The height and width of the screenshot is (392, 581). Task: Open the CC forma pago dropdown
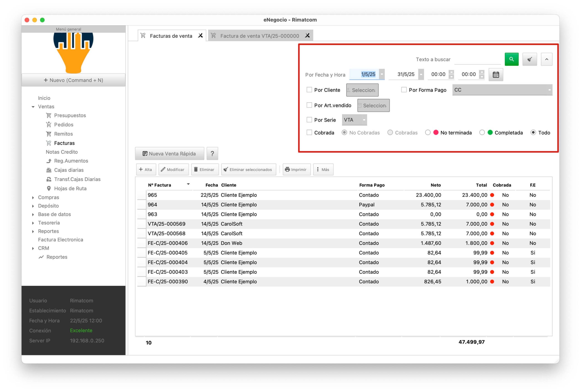click(502, 90)
